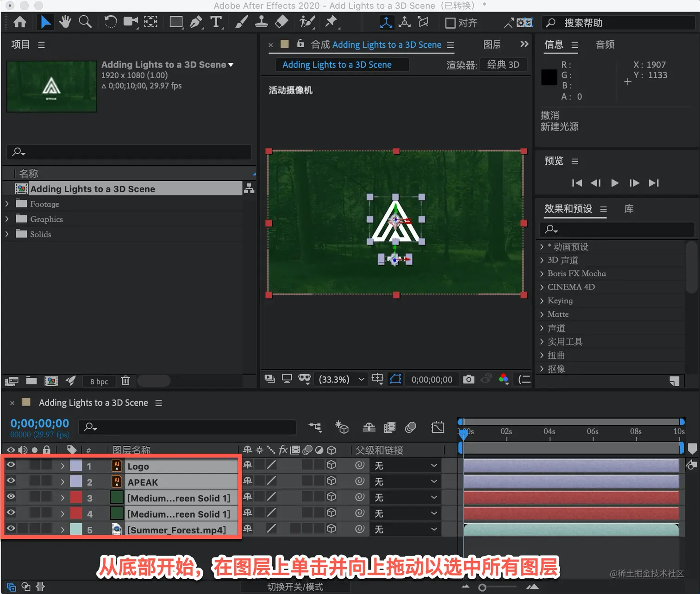
Task: Switch to World Axis mode
Action: pos(405,22)
